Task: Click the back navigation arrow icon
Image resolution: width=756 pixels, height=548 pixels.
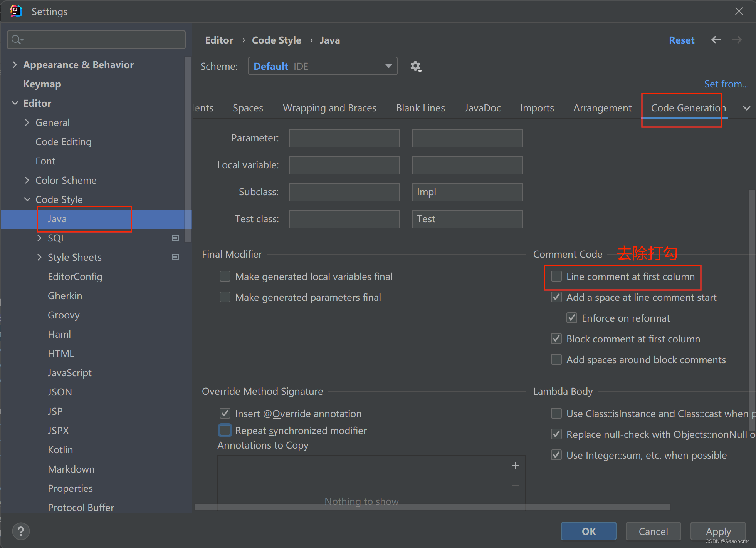Action: click(x=716, y=40)
